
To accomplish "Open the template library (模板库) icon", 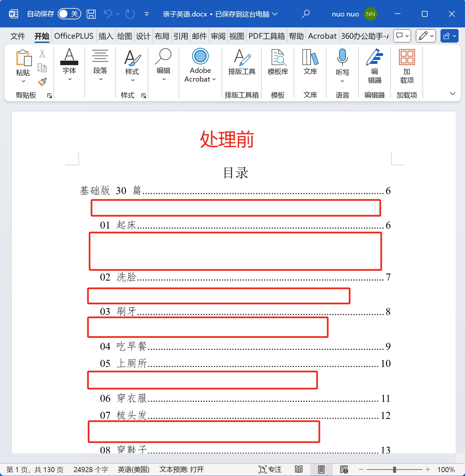I will click(278, 57).
